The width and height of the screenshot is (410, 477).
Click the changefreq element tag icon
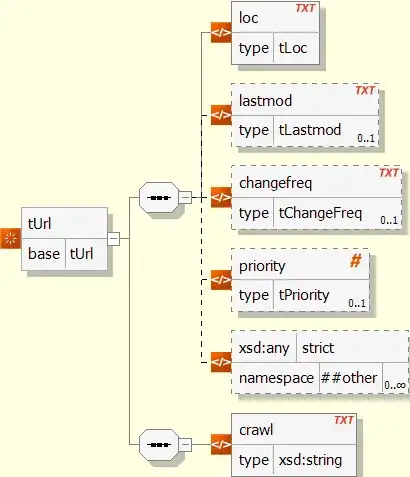pos(221,197)
